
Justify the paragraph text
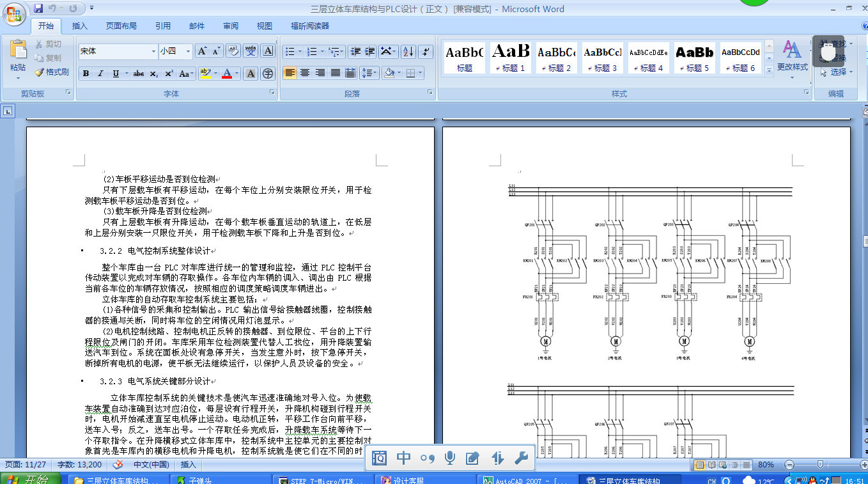point(335,73)
